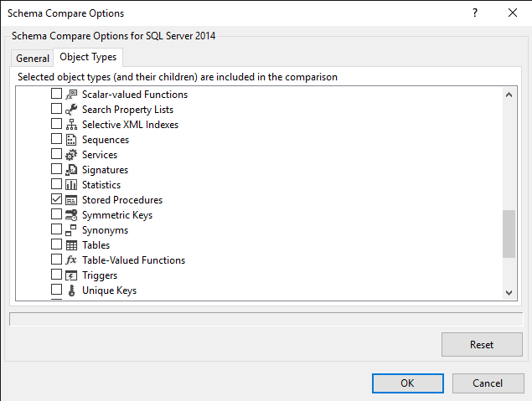The width and height of the screenshot is (532, 401).
Task: Check the Search Property Lists box
Action: click(x=56, y=109)
